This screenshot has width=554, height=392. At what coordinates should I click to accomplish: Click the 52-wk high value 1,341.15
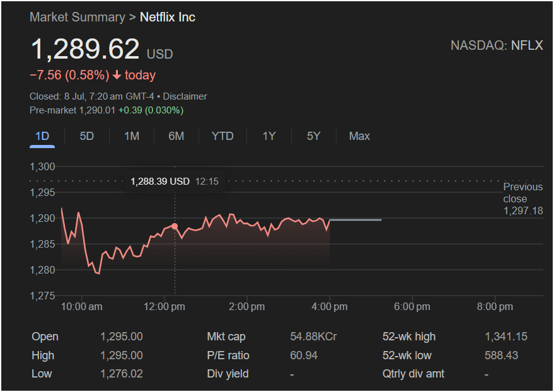pyautogui.click(x=506, y=337)
